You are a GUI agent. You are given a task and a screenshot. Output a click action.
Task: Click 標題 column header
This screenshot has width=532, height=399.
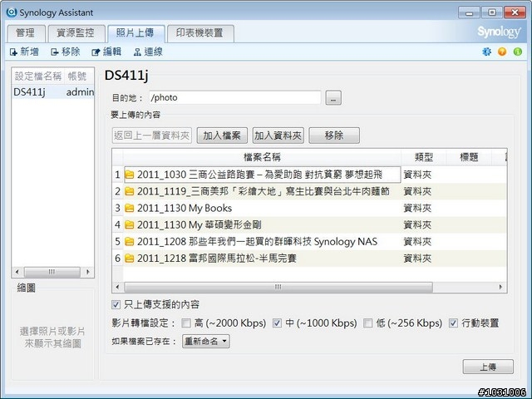(x=469, y=157)
